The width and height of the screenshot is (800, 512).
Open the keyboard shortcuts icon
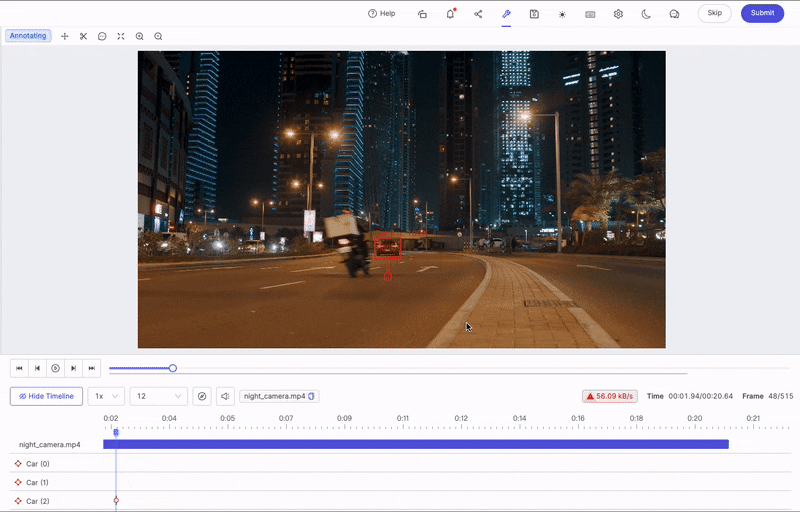[590, 14]
